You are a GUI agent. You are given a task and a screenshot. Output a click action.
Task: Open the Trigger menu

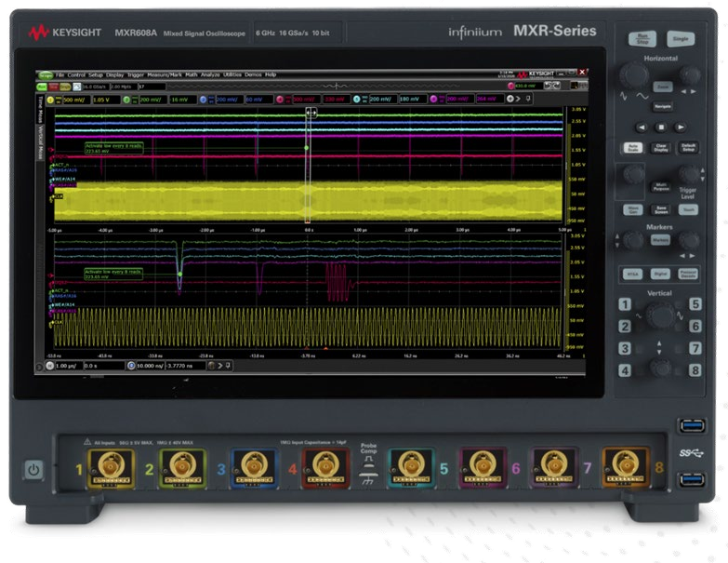[x=136, y=74]
